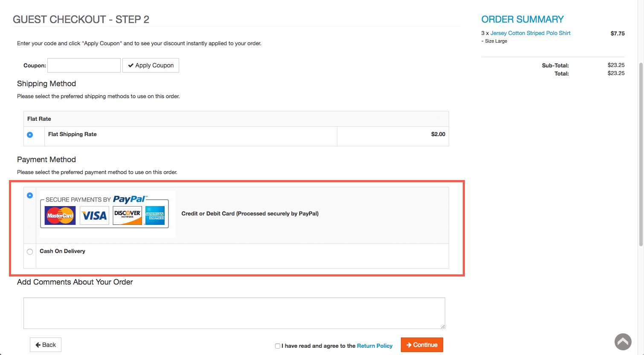Focus the Coupon code input field
The height and width of the screenshot is (355, 644).
coord(84,65)
